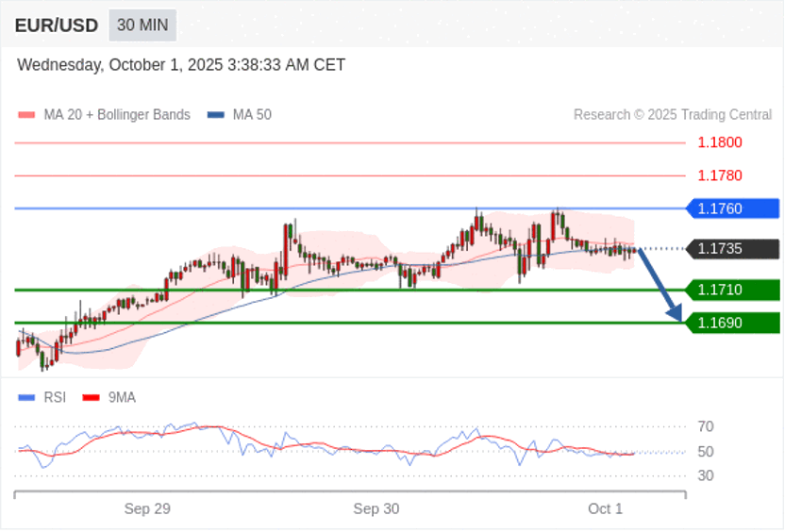785x532 pixels.
Task: Click the MA 20 + Bollinger Bands legend swatch
Action: point(26,115)
